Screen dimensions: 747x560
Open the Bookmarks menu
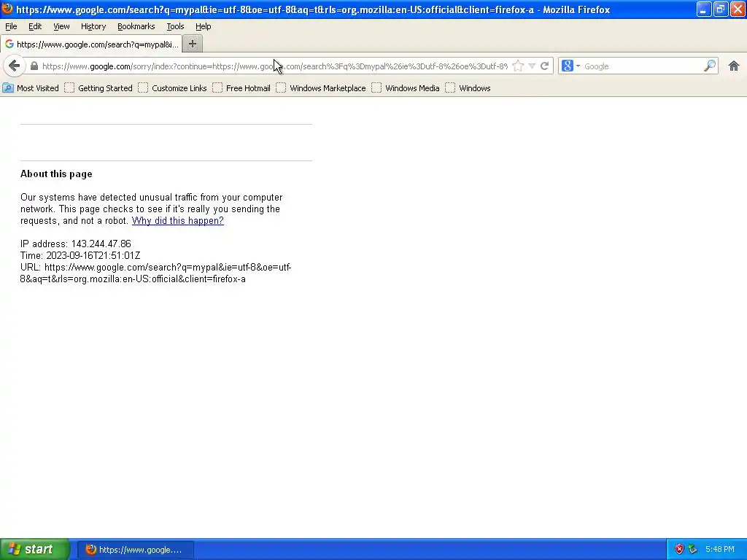pyautogui.click(x=136, y=27)
